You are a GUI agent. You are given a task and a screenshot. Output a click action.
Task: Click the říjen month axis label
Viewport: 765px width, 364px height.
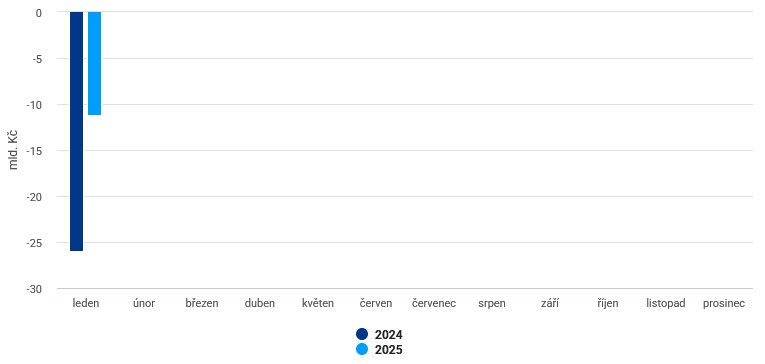[608, 303]
